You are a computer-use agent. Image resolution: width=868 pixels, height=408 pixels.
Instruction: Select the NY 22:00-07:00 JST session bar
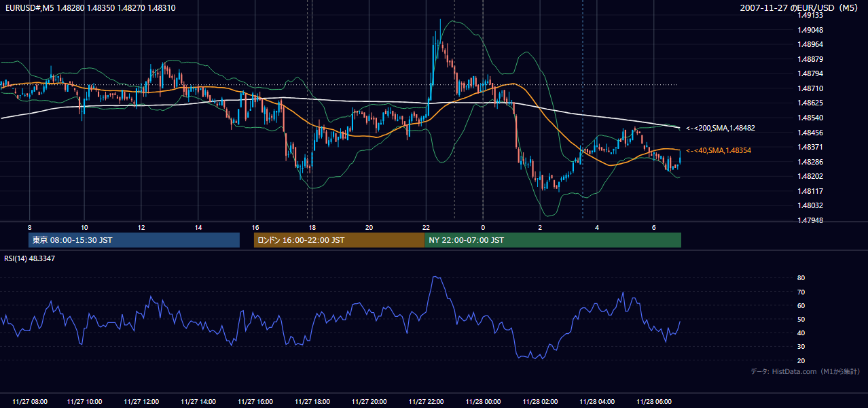[x=553, y=240]
